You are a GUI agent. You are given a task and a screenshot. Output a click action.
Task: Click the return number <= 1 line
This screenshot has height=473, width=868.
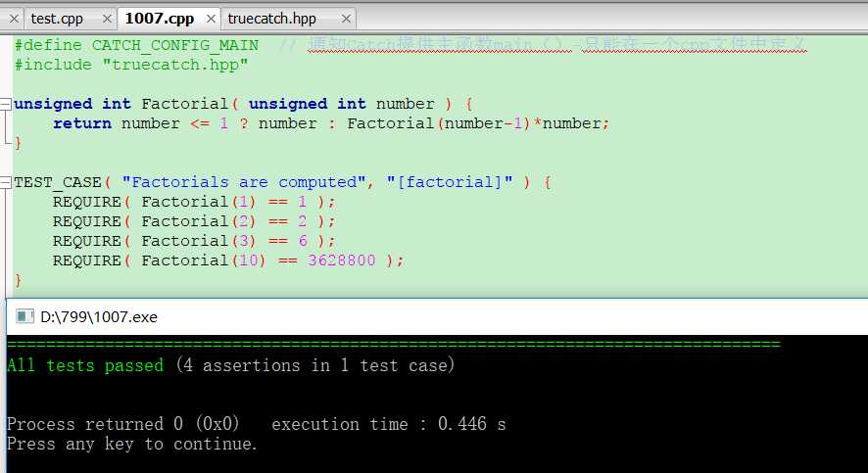(x=331, y=123)
